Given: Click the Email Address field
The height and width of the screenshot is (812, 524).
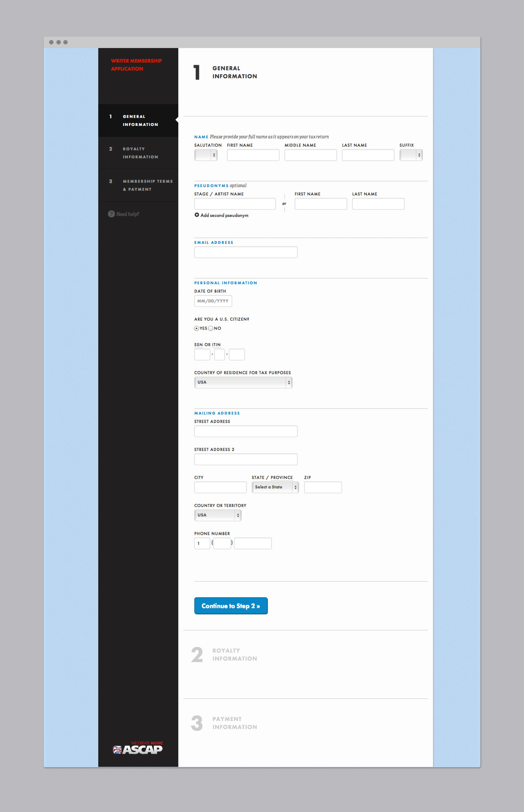Looking at the screenshot, I should (246, 252).
